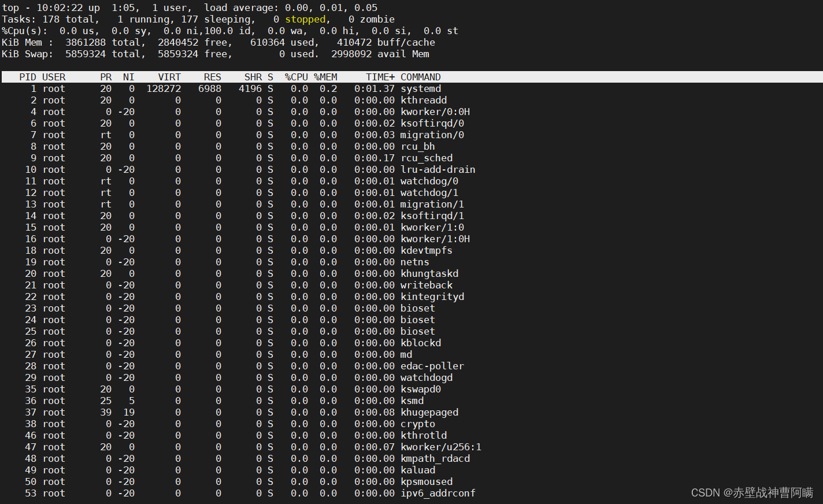Click the kworker/1:0 command

click(x=432, y=227)
